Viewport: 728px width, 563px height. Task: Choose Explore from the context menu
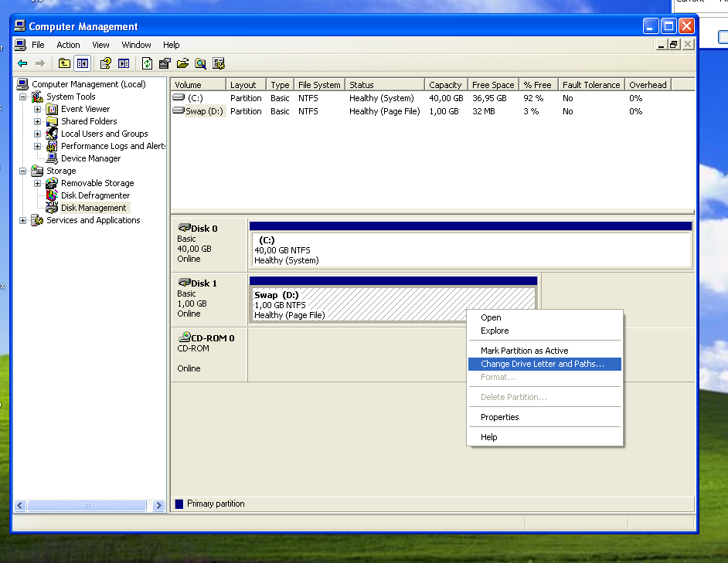click(x=545, y=331)
